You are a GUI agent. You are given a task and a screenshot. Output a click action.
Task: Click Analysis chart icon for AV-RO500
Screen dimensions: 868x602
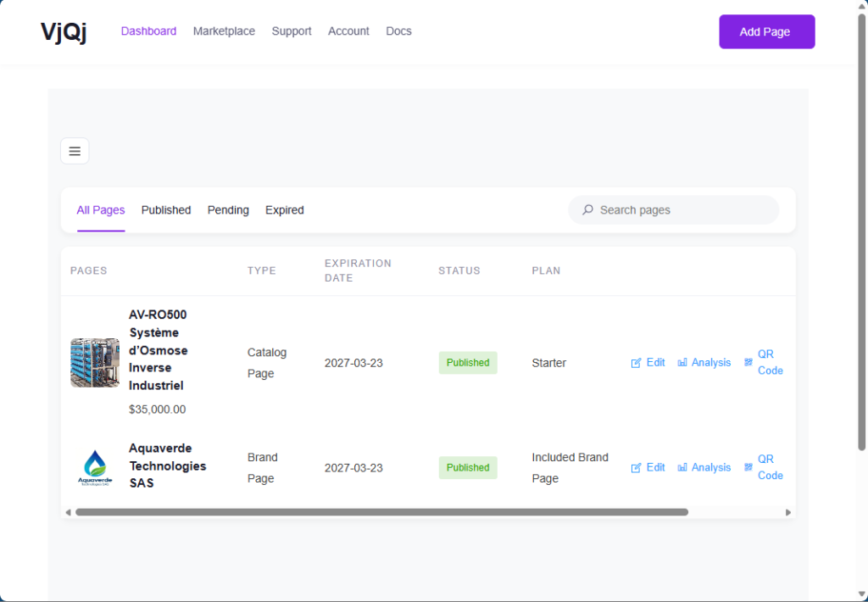point(682,363)
